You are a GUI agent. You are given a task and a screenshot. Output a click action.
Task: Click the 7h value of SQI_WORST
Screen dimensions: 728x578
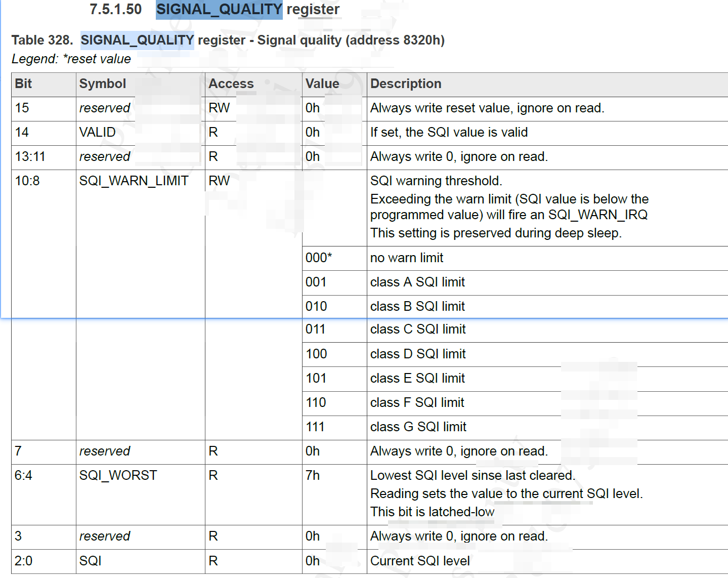[313, 475]
